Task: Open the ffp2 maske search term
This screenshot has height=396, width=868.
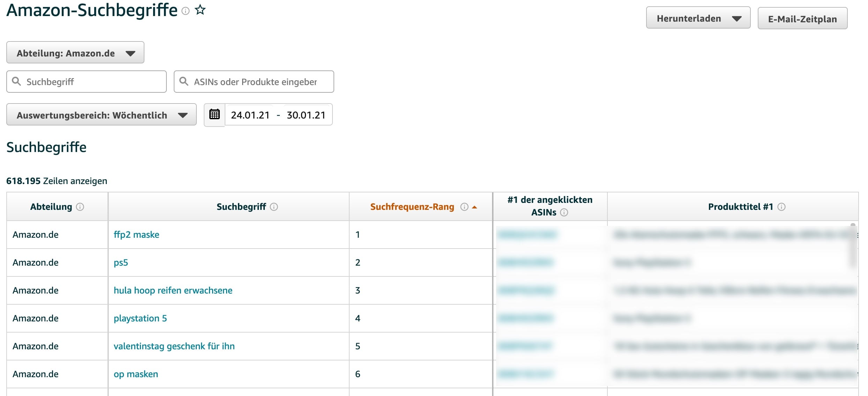Action: [136, 235]
